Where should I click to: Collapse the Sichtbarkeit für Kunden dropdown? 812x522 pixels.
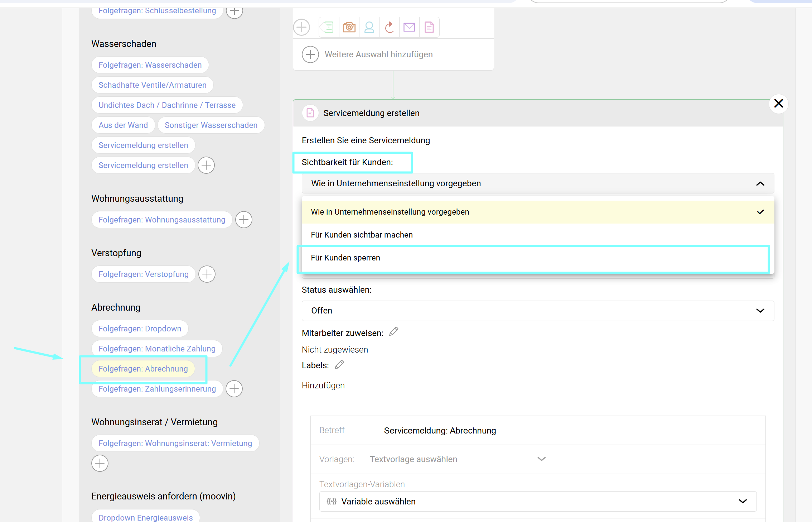(x=760, y=183)
